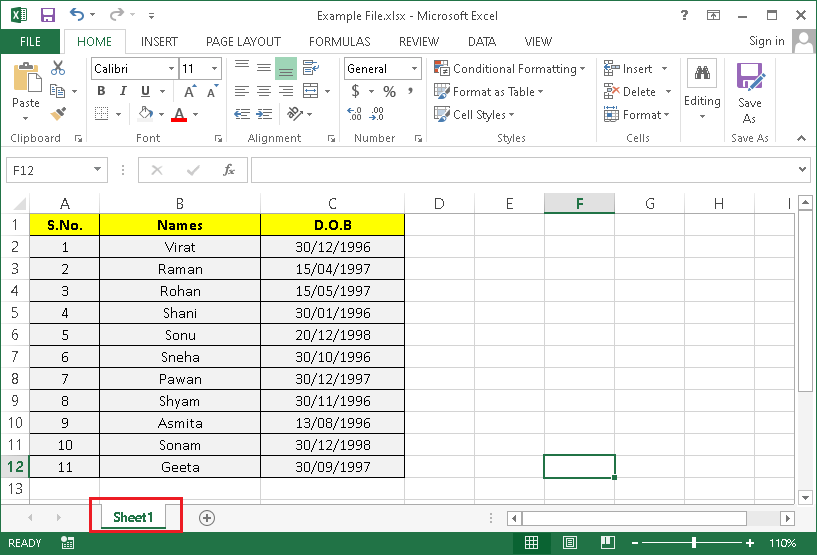Add a new sheet with plus icon
The width and height of the screenshot is (817, 555).
[207, 517]
